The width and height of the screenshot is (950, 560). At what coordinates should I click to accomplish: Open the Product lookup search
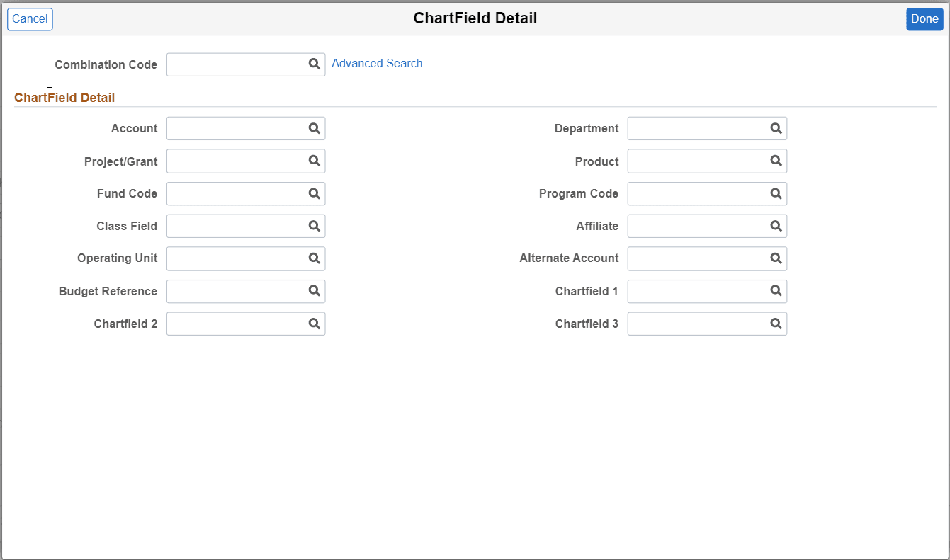click(776, 161)
